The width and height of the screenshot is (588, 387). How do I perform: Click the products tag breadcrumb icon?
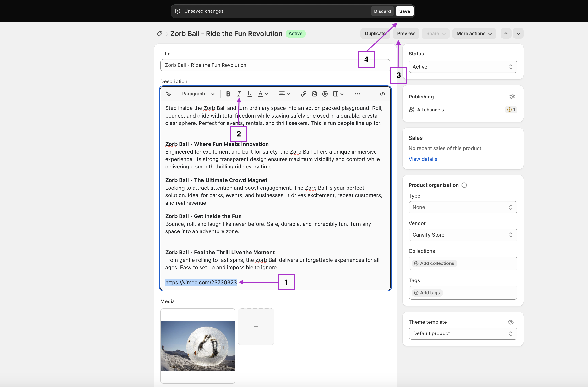(x=160, y=34)
